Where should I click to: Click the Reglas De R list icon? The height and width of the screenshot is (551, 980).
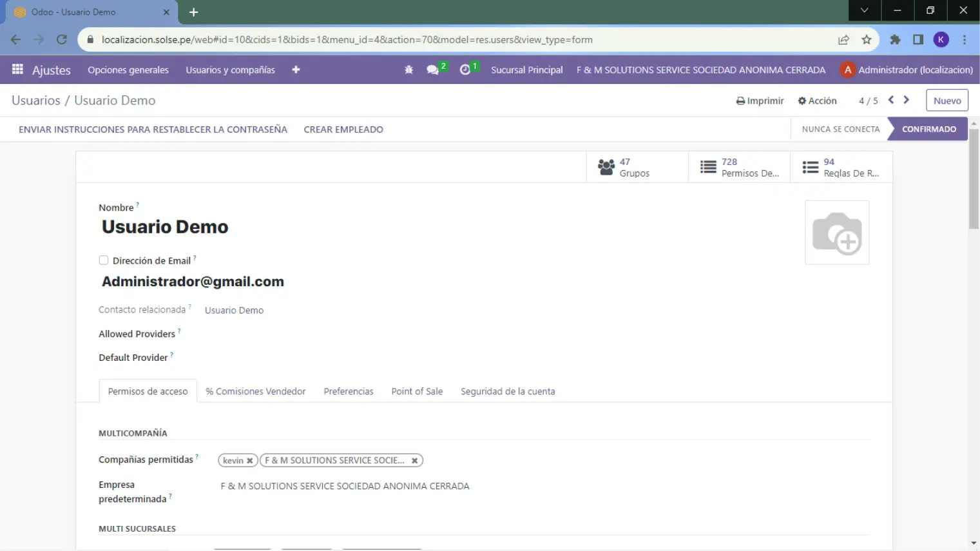[x=811, y=167]
